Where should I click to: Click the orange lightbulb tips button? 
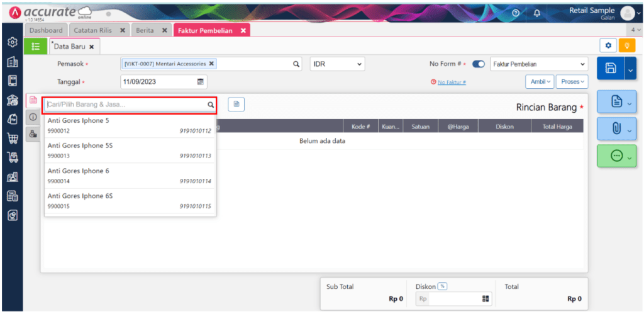point(627,45)
